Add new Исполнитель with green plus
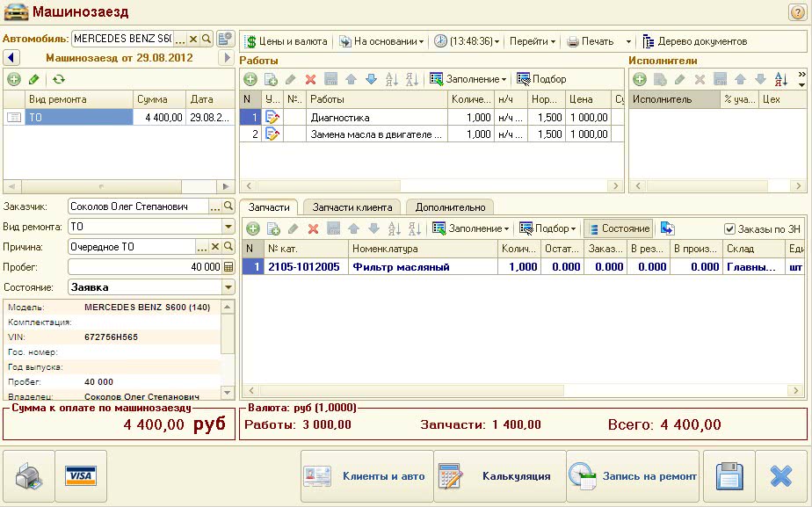Image resolution: width=812 pixels, height=507 pixels. pos(640,79)
